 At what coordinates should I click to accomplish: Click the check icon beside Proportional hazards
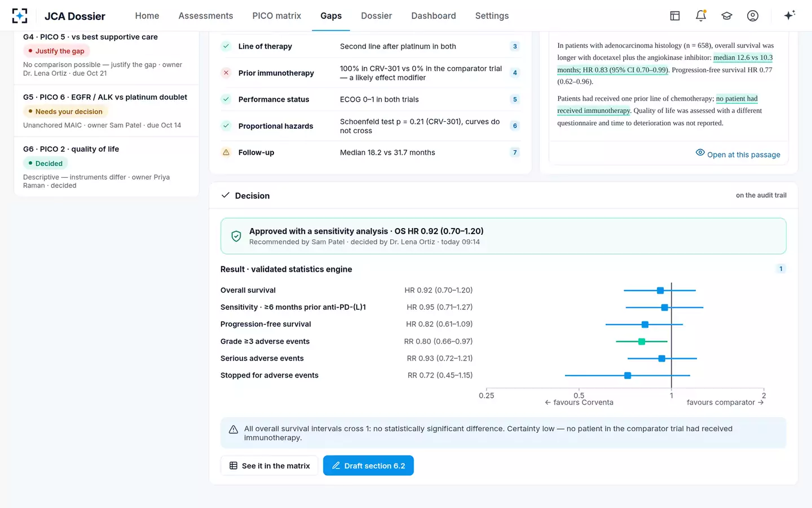coord(226,126)
